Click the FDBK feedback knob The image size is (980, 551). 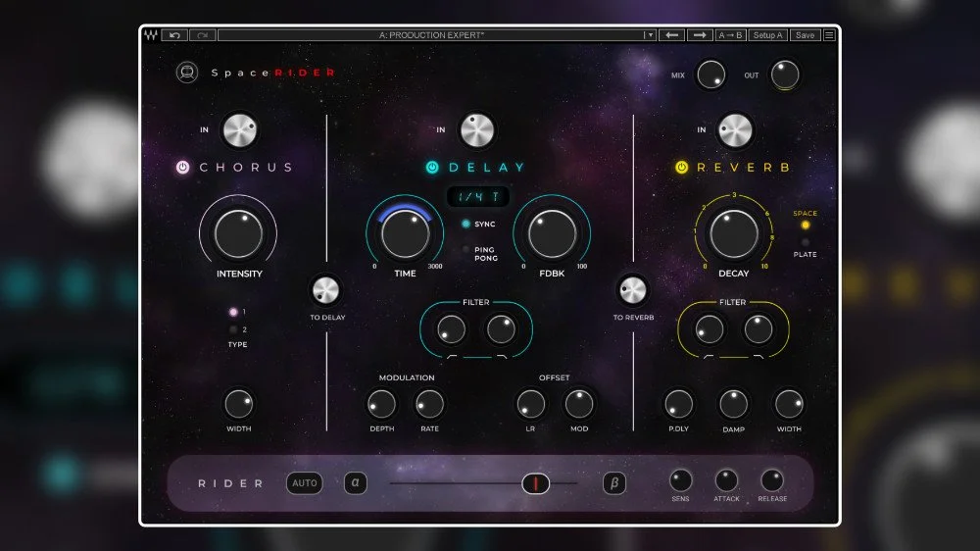pos(552,234)
